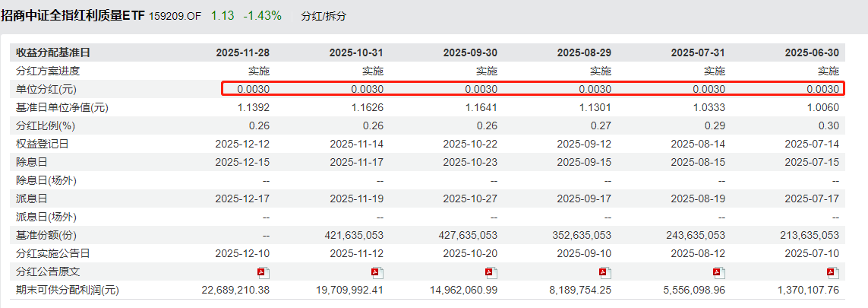Select the ex-dividend date 2025-12-15
868x308 pixels.
[243, 162]
